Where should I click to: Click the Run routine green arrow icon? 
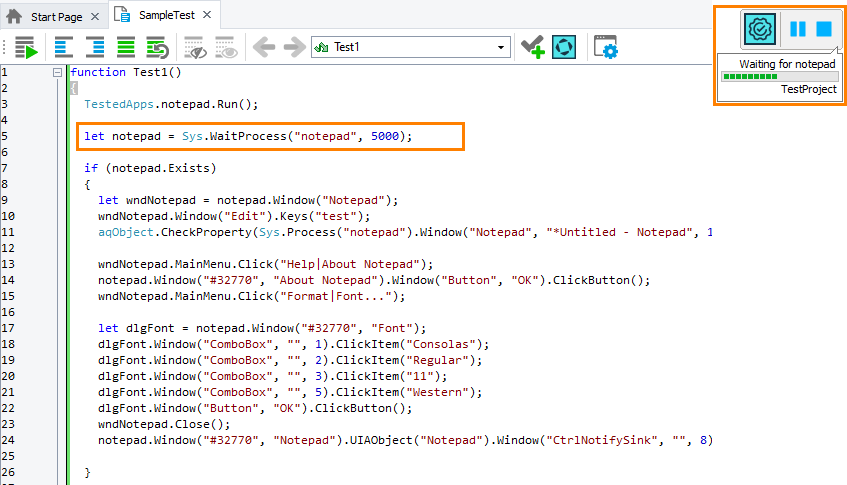coord(27,48)
